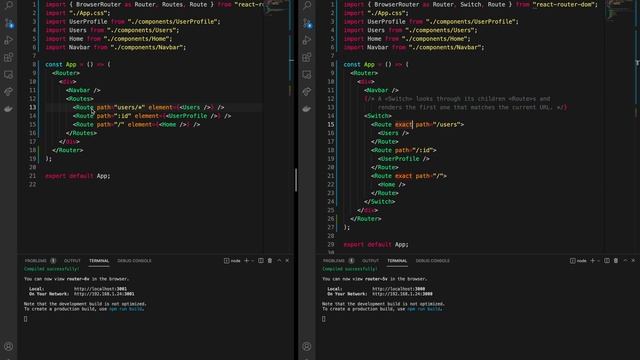Open Accounts icon in right window
Image resolution: width=640 pixels, height=360 pixels.
click(307, 347)
